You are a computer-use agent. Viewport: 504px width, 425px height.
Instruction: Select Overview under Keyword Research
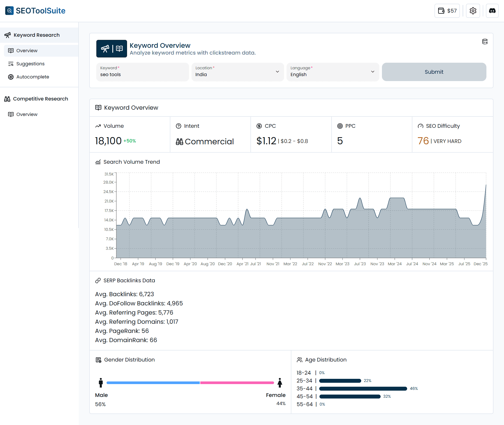click(27, 50)
